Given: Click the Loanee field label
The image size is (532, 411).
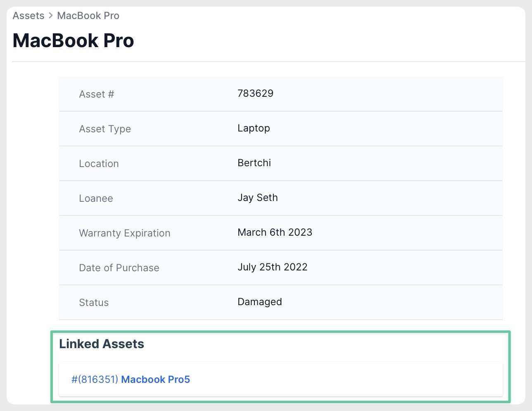Looking at the screenshot, I should 96,198.
